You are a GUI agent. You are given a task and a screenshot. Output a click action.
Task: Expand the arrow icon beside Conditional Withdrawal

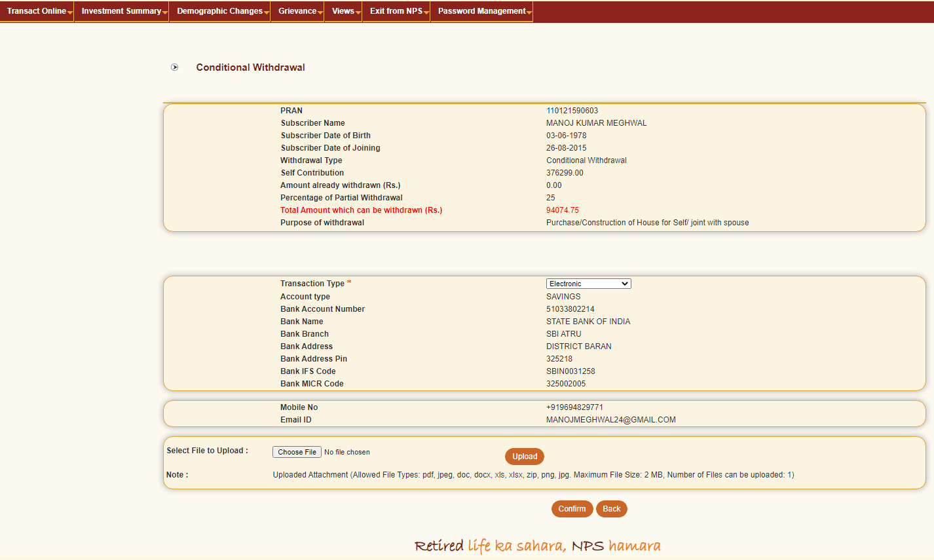click(x=174, y=67)
